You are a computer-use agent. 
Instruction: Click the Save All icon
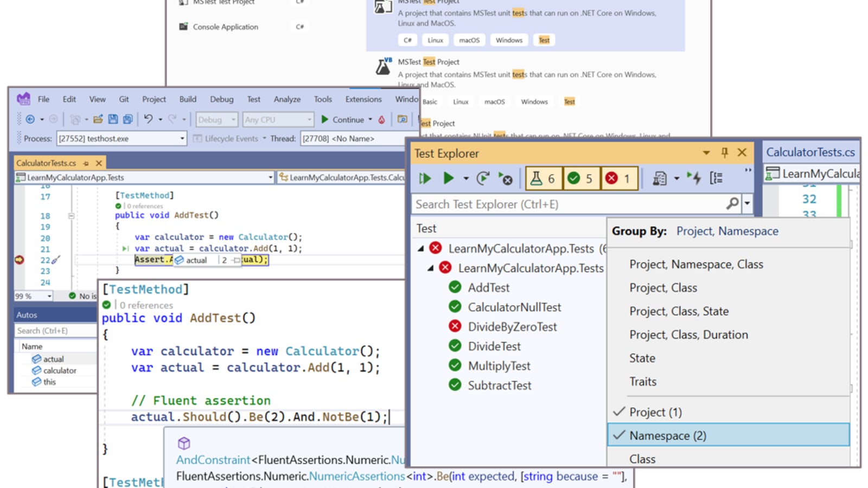tap(127, 119)
